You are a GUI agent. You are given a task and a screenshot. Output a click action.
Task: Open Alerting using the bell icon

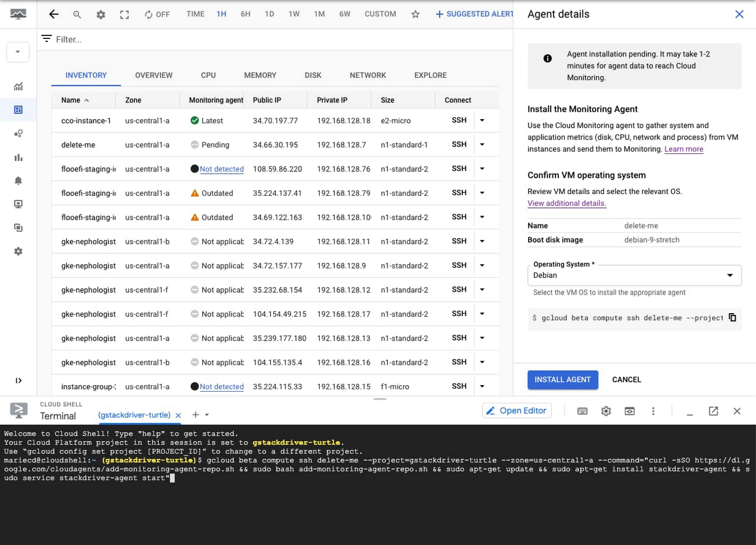tap(18, 181)
